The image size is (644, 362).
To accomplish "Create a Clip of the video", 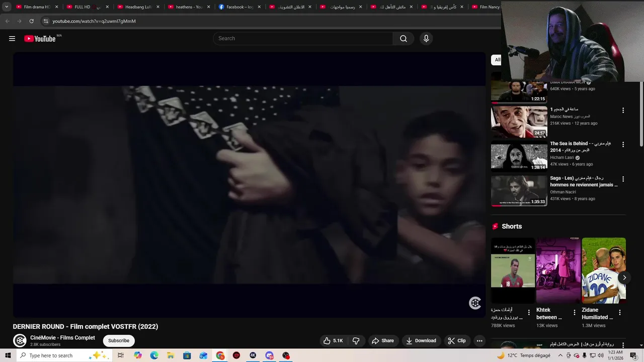I will [457, 341].
